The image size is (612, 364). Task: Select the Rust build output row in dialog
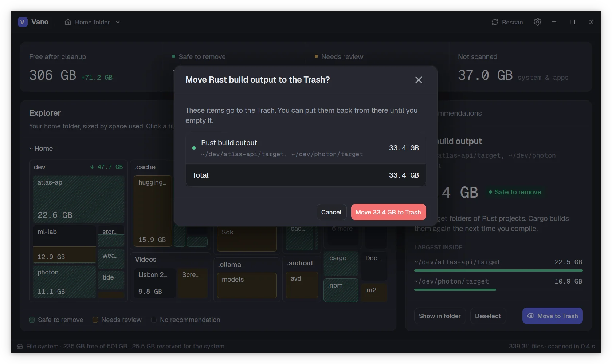(x=306, y=148)
